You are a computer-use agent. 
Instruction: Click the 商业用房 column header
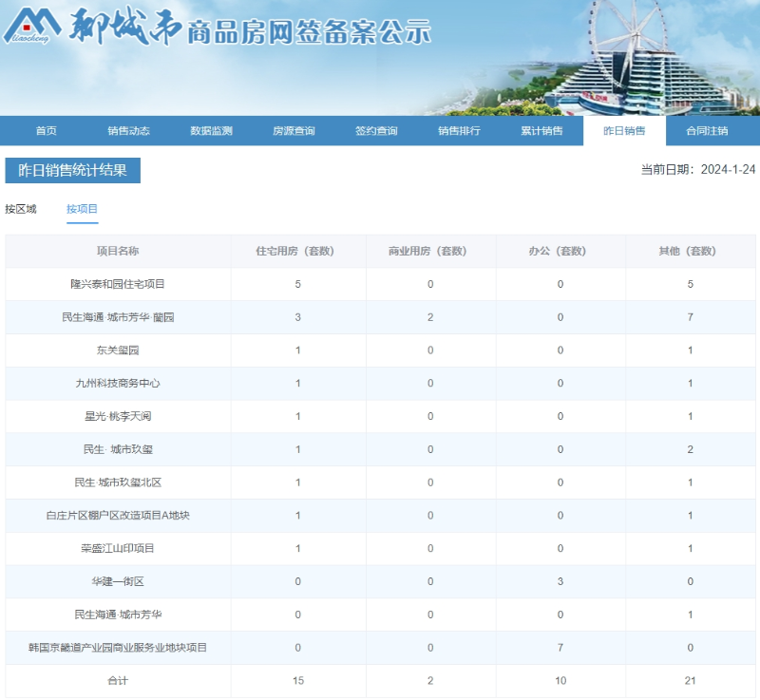pyautogui.click(x=430, y=252)
